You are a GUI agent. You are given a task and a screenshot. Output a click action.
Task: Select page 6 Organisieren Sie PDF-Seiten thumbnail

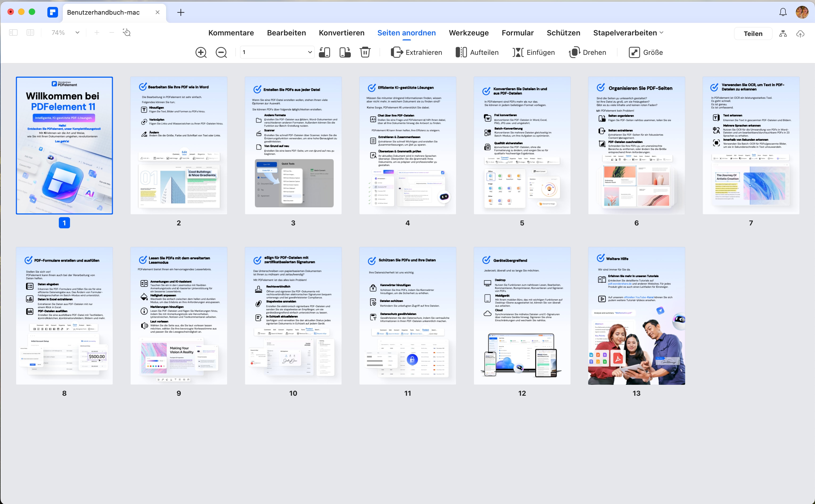point(636,145)
